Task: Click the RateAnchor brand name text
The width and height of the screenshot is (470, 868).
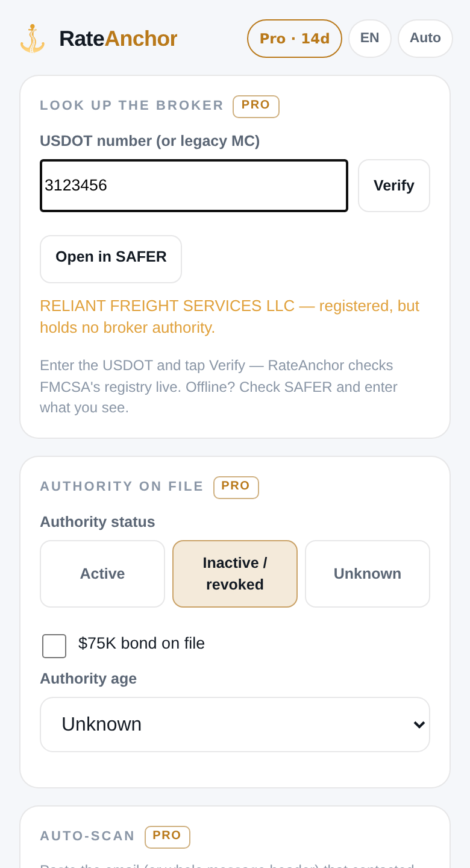Action: 118,39
